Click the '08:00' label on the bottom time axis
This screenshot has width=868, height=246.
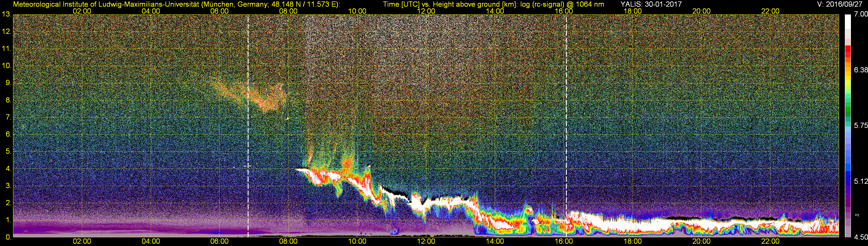point(288,242)
